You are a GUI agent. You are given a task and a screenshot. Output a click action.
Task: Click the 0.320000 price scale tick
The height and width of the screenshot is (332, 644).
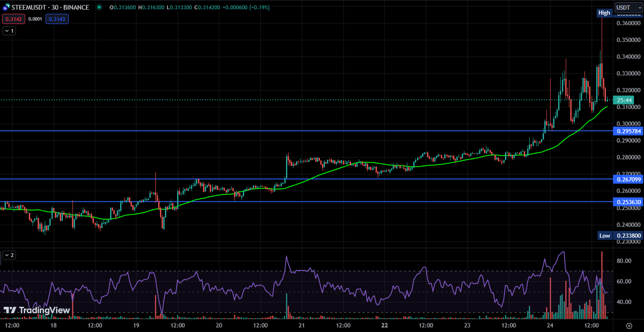point(628,90)
